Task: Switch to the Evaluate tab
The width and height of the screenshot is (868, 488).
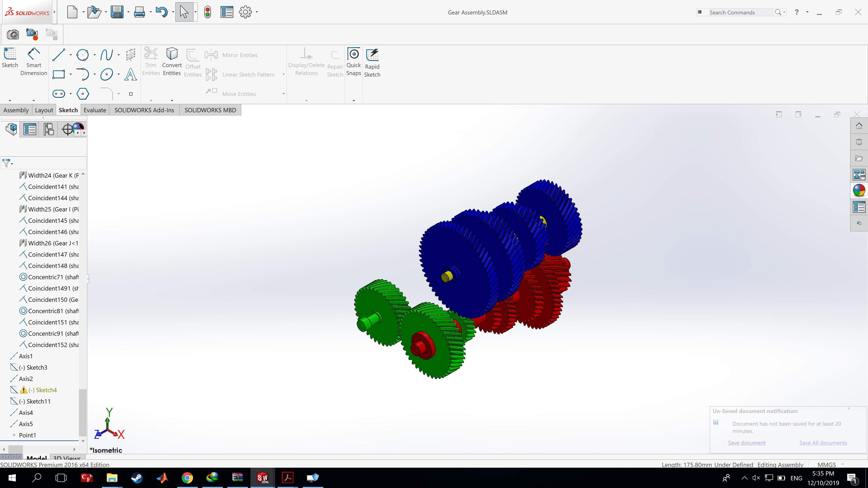Action: point(95,110)
